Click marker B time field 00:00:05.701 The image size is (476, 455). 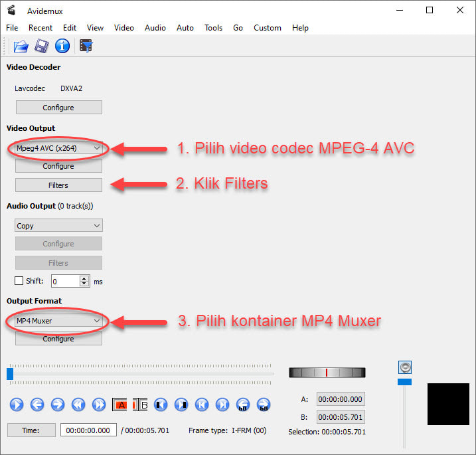pos(341,417)
